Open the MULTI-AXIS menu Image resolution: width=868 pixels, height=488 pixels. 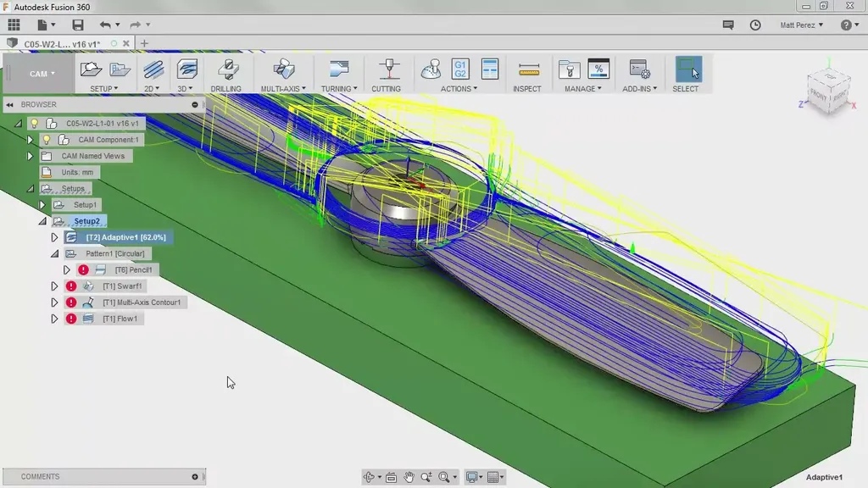(x=283, y=88)
